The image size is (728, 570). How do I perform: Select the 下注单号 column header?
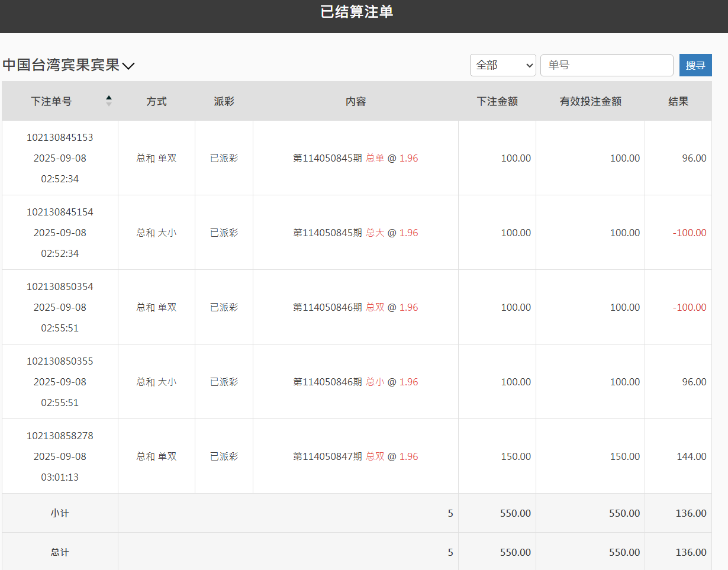pos(51,101)
